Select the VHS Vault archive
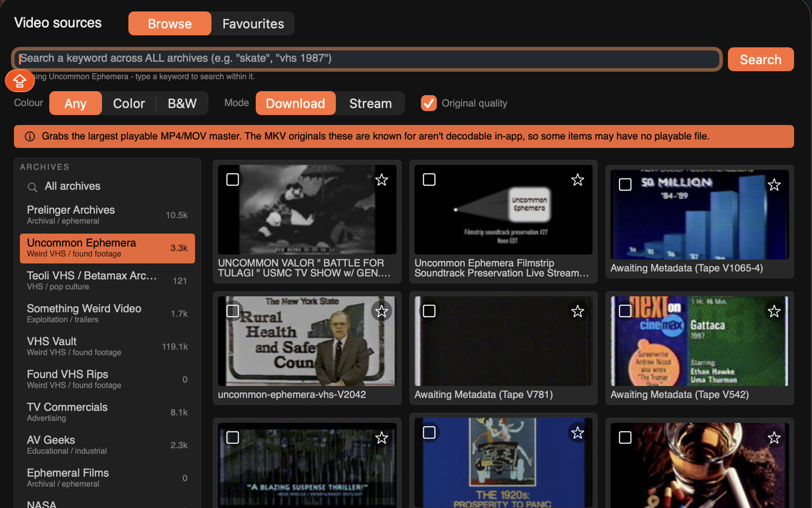Image resolution: width=812 pixels, height=508 pixels. tap(107, 346)
